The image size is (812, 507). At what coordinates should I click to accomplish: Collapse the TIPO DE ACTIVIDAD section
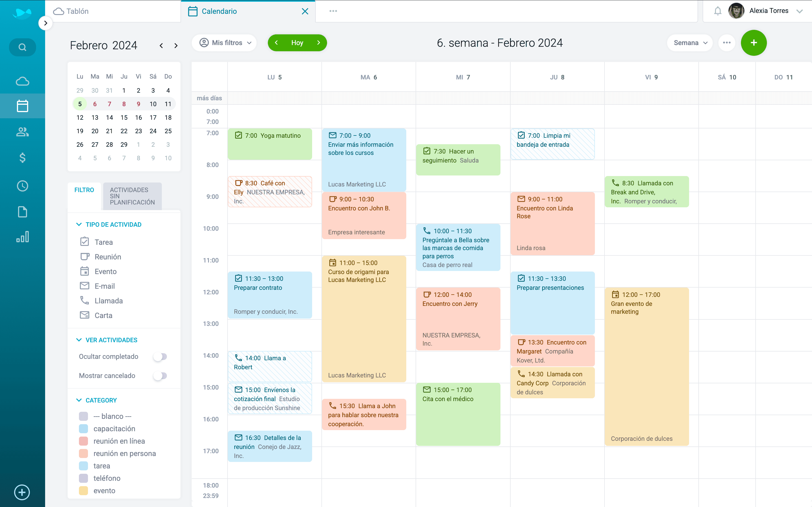tap(79, 224)
